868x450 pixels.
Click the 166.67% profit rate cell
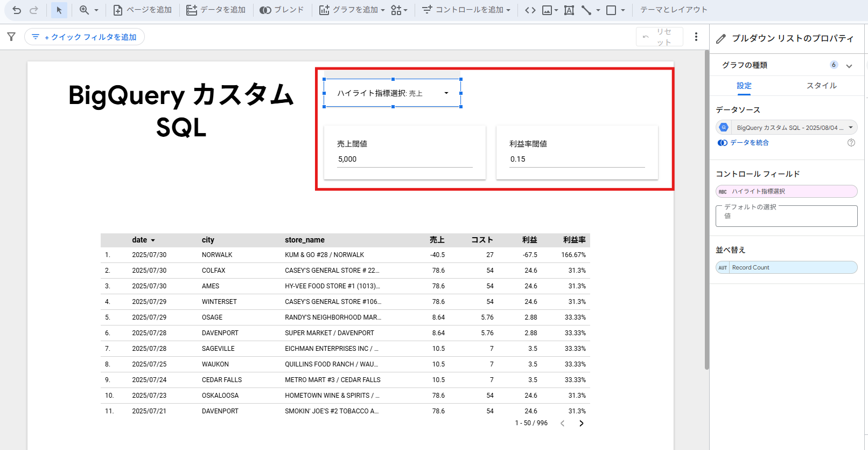pos(573,255)
